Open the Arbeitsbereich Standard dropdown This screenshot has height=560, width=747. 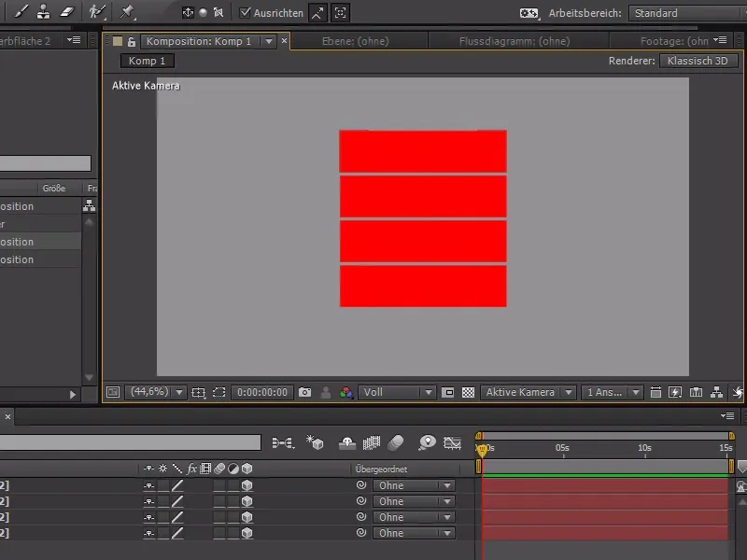686,13
